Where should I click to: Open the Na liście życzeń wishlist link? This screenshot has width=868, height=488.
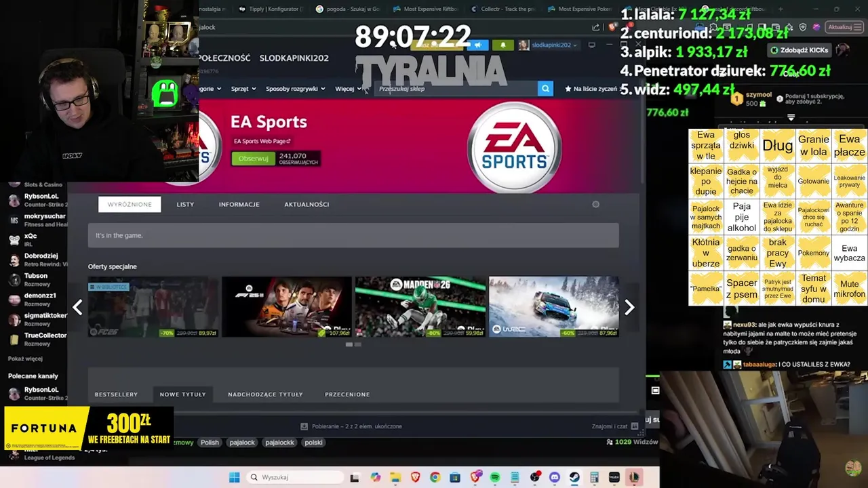click(x=591, y=89)
